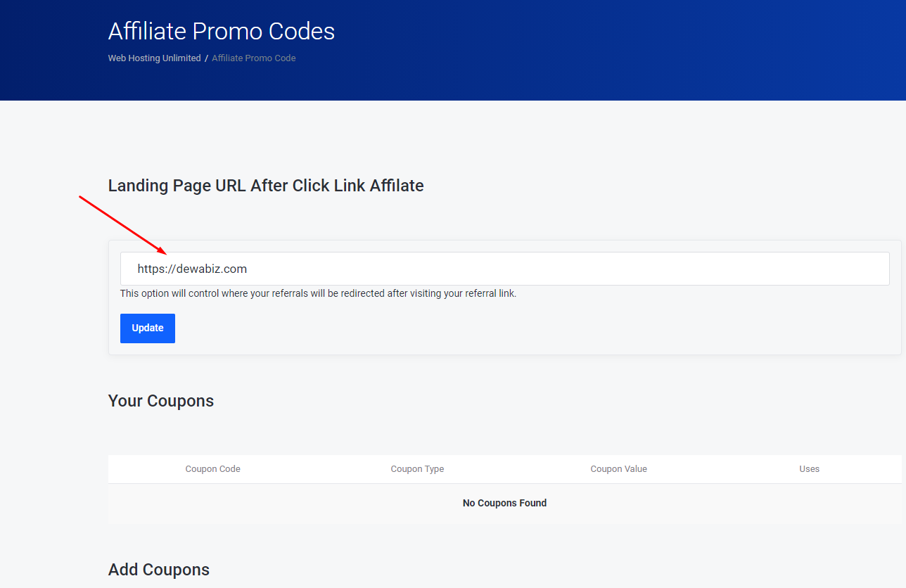The image size is (906, 588).
Task: Sort by the Coupon Code column header
Action: 212,469
